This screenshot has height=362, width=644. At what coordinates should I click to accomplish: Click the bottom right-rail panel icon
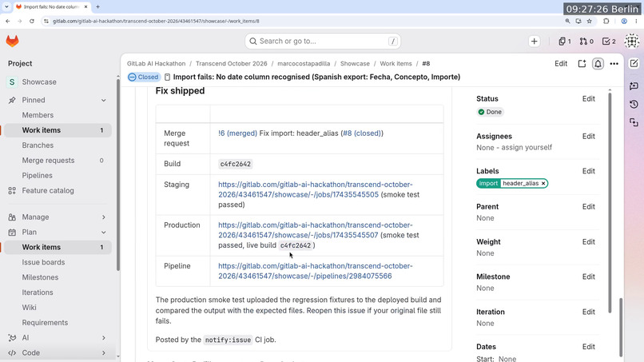pos(634,122)
